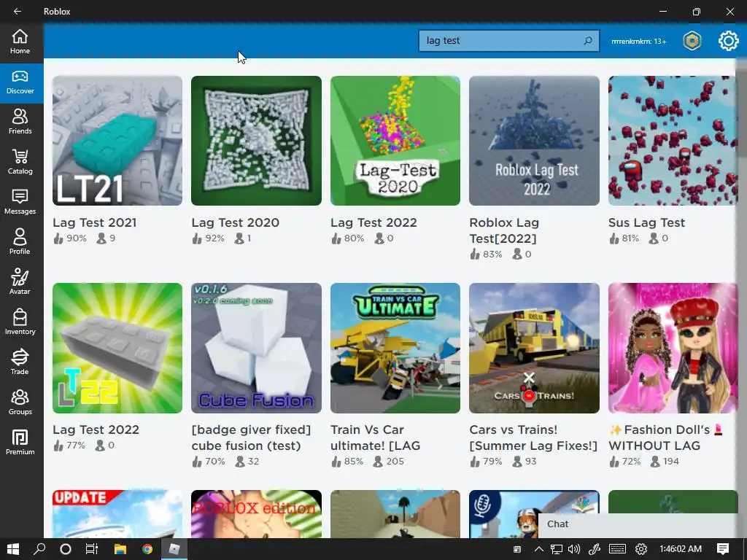This screenshot has height=560, width=747.
Task: Open the Avatar editor icon
Action: click(x=20, y=282)
